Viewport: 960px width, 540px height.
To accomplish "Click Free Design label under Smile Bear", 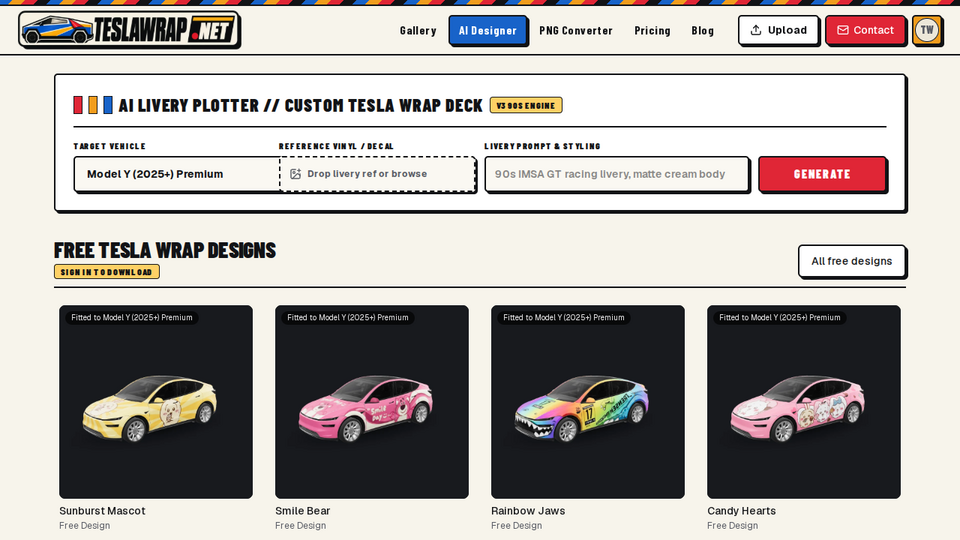I will [x=301, y=525].
